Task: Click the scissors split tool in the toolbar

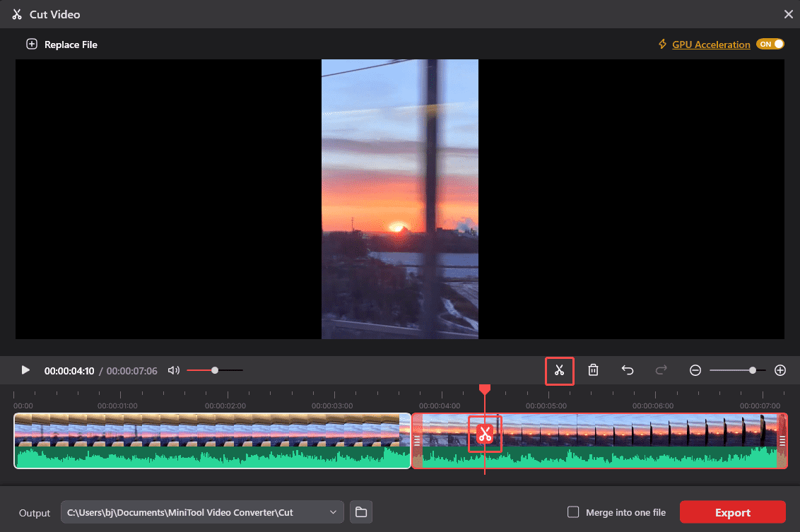Action: 559,371
